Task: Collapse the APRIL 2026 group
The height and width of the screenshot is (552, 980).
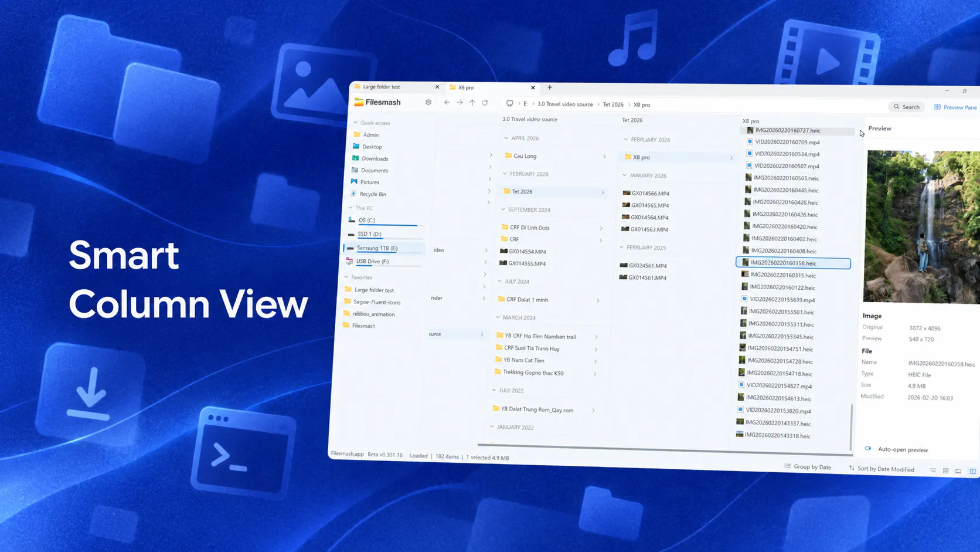Action: [x=506, y=138]
